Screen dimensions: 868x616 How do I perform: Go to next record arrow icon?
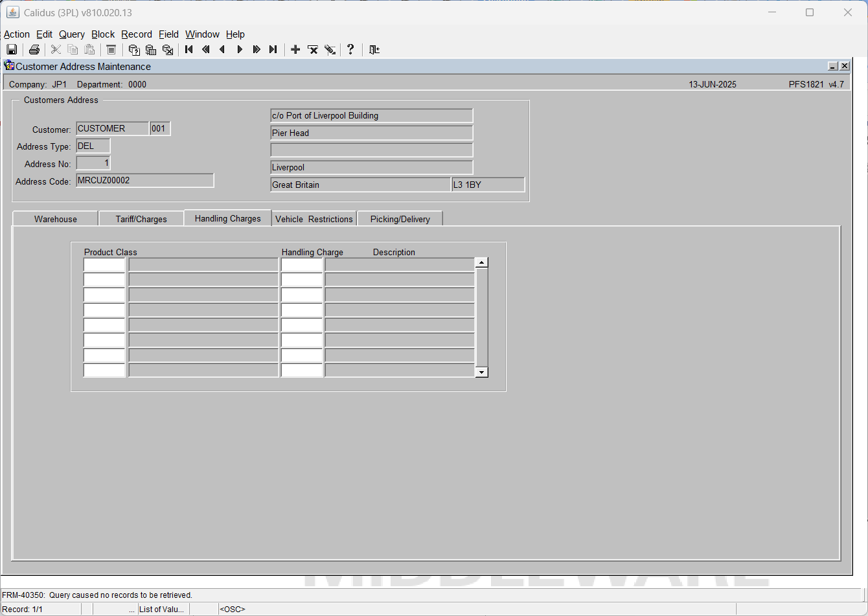coord(240,49)
